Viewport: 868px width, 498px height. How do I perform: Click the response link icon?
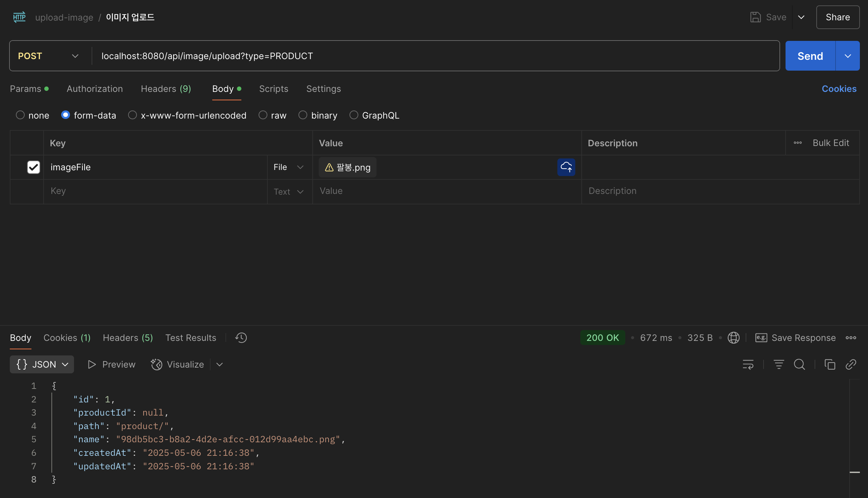[851, 364]
